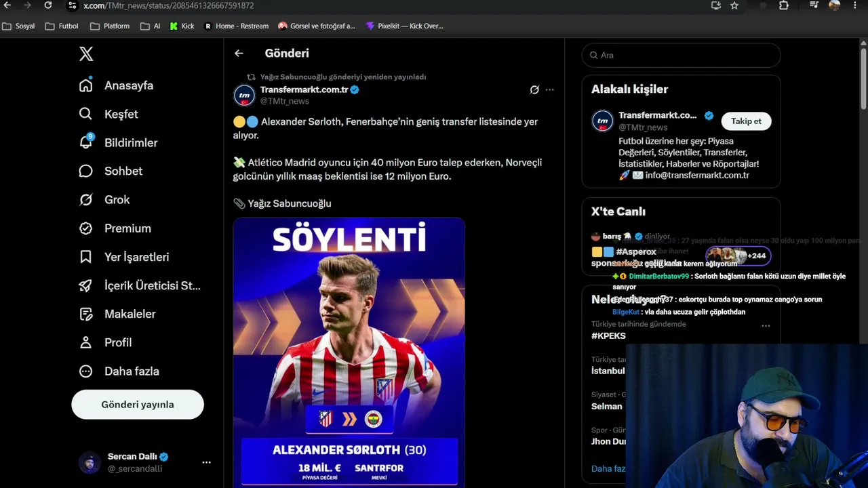
Task: Open Grok from the sidebar
Action: [x=104, y=199]
